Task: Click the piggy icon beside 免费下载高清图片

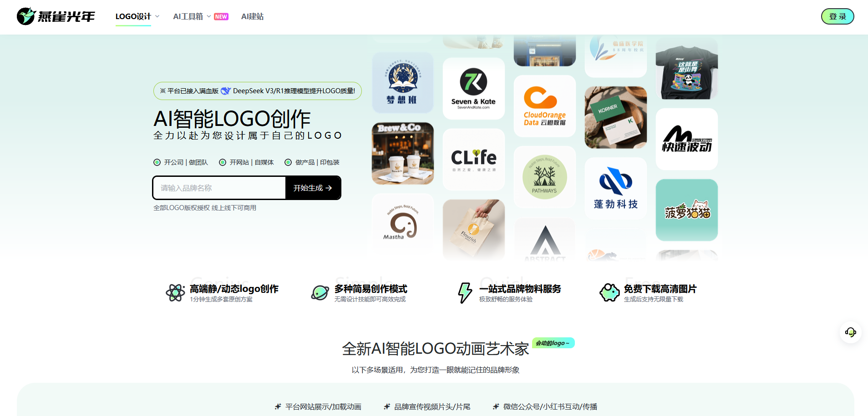Action: [x=609, y=293]
